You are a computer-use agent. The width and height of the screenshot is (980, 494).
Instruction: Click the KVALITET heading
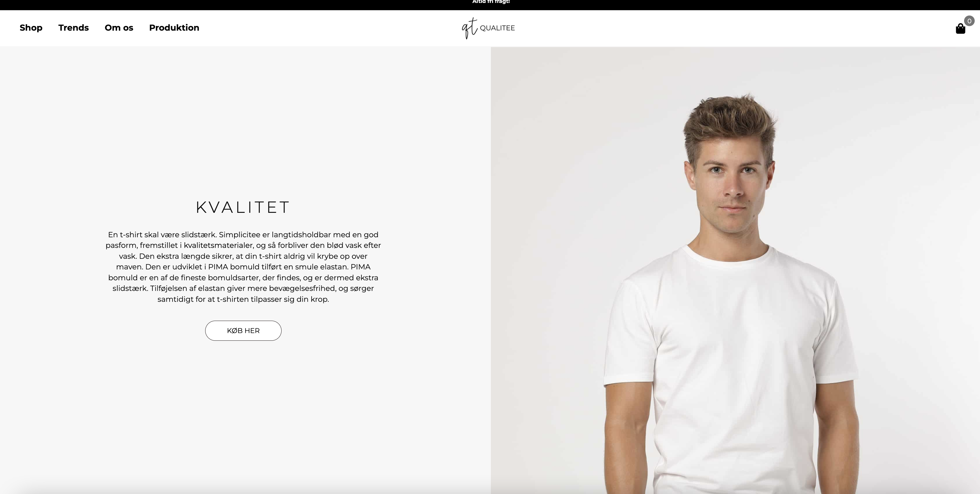click(x=243, y=207)
